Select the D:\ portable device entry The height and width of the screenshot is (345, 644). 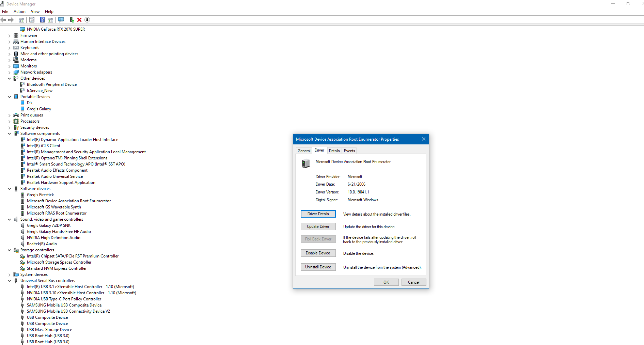(30, 103)
